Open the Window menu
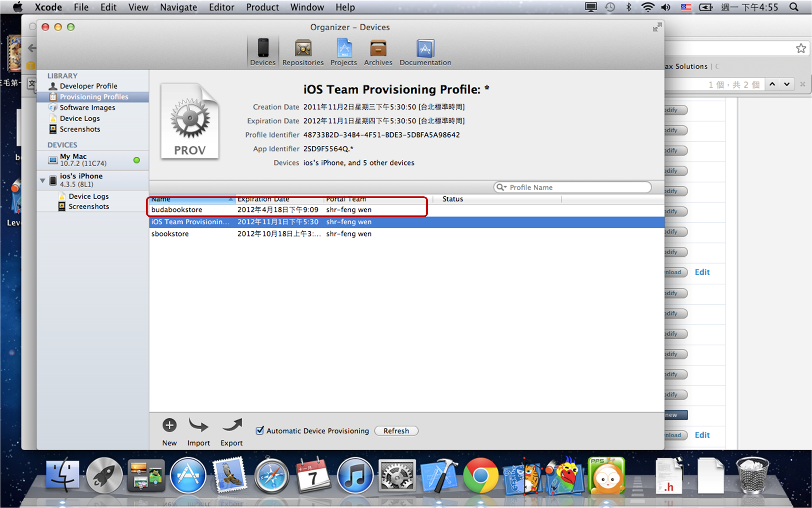The width and height of the screenshot is (812, 508). [307, 7]
